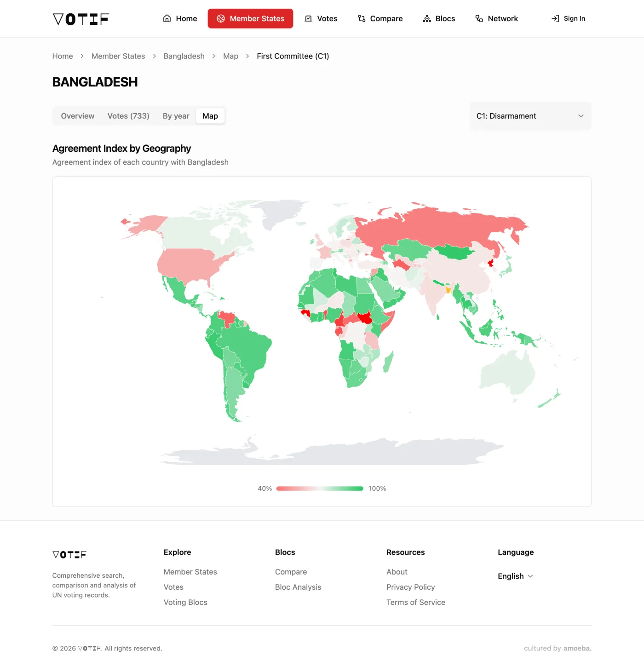Select the Map tab
644x661 pixels.
[x=210, y=116]
